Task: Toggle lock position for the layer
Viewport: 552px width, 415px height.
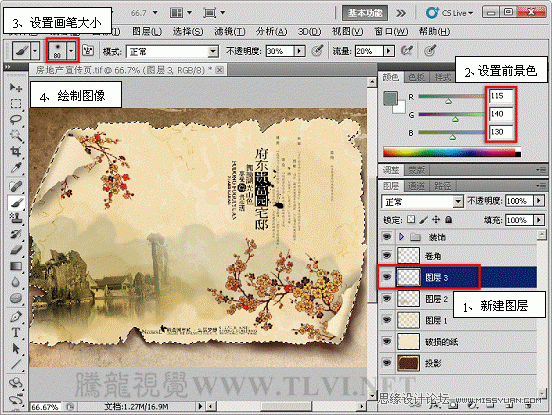Action: [436, 220]
